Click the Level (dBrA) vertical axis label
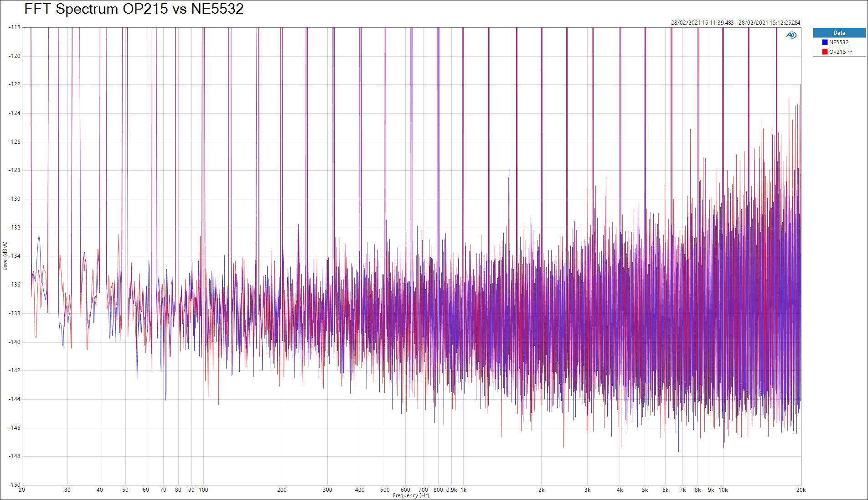The height and width of the screenshot is (500, 868). pyautogui.click(x=5, y=256)
